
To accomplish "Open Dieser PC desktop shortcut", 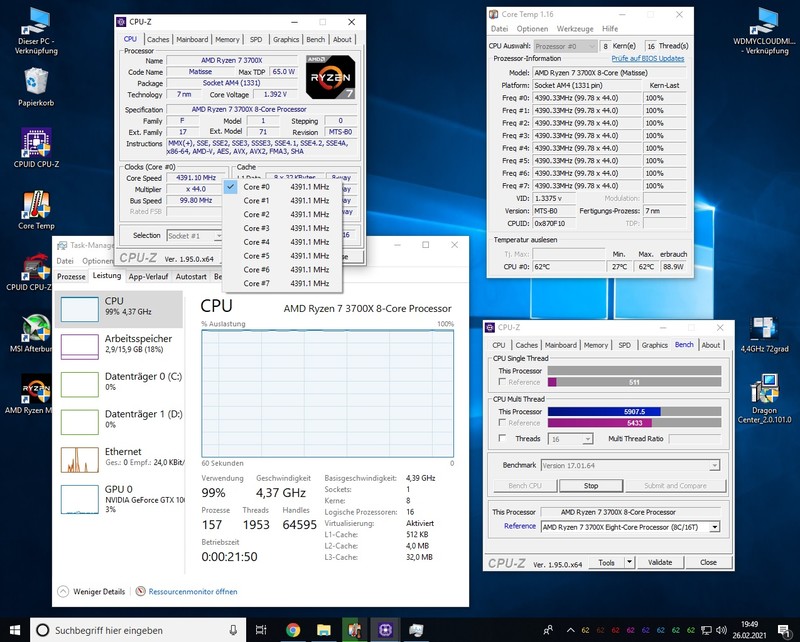I will tap(36, 32).
